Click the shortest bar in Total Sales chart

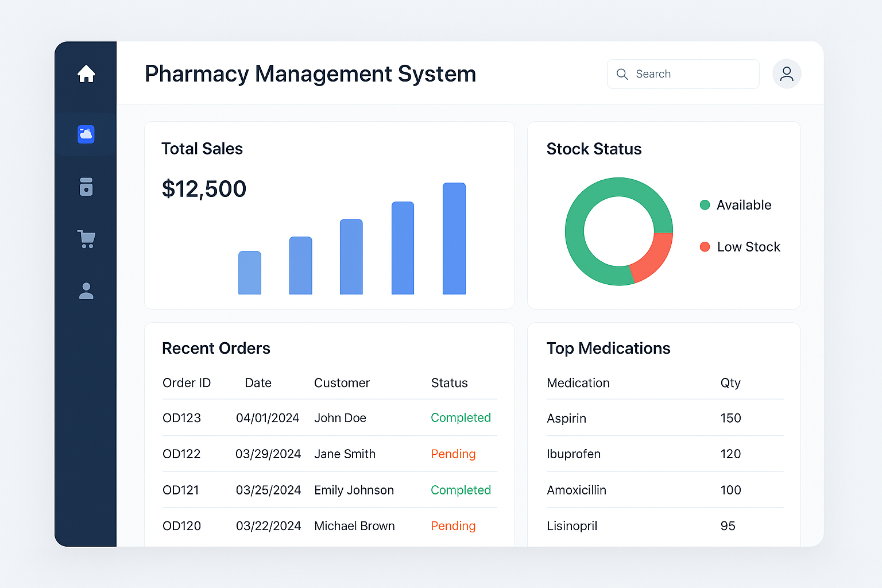[x=250, y=273]
